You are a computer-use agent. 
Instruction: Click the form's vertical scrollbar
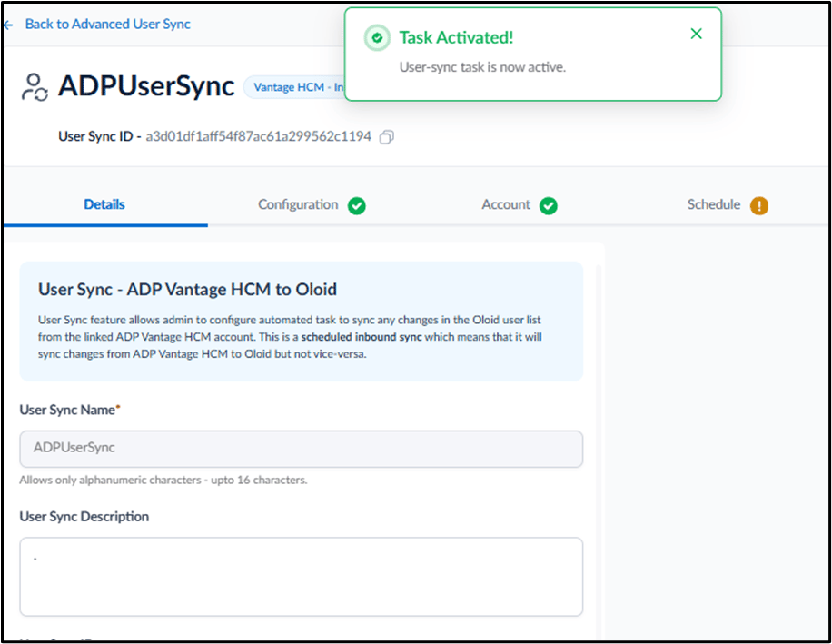(x=599, y=451)
